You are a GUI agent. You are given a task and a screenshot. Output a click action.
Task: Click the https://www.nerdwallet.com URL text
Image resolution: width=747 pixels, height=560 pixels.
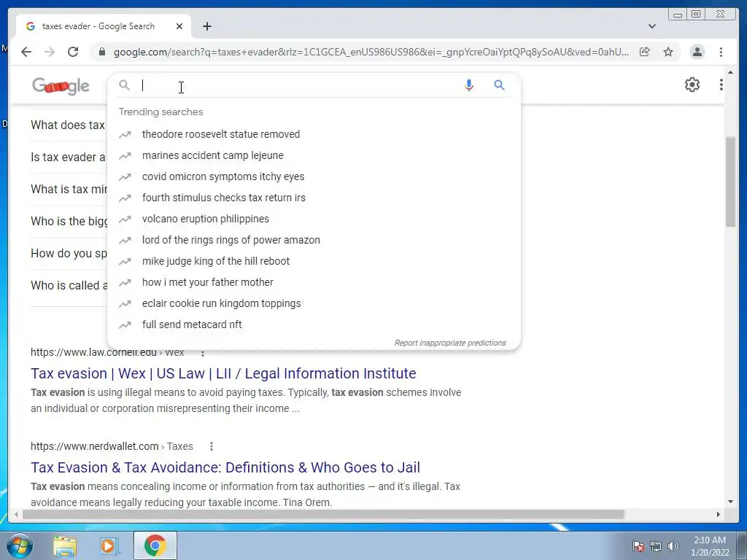(94, 446)
